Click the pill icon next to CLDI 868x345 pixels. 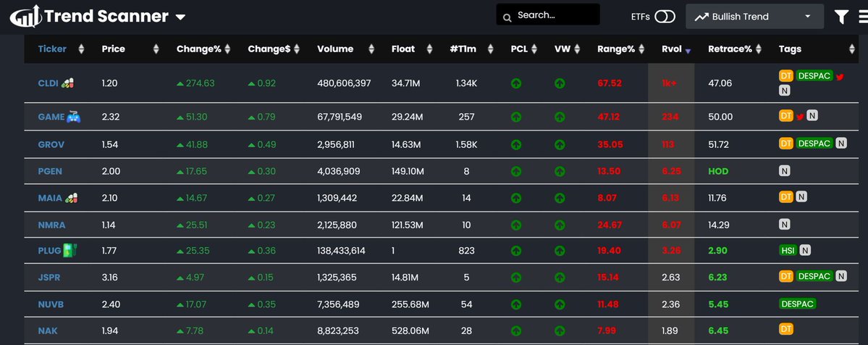coord(67,83)
